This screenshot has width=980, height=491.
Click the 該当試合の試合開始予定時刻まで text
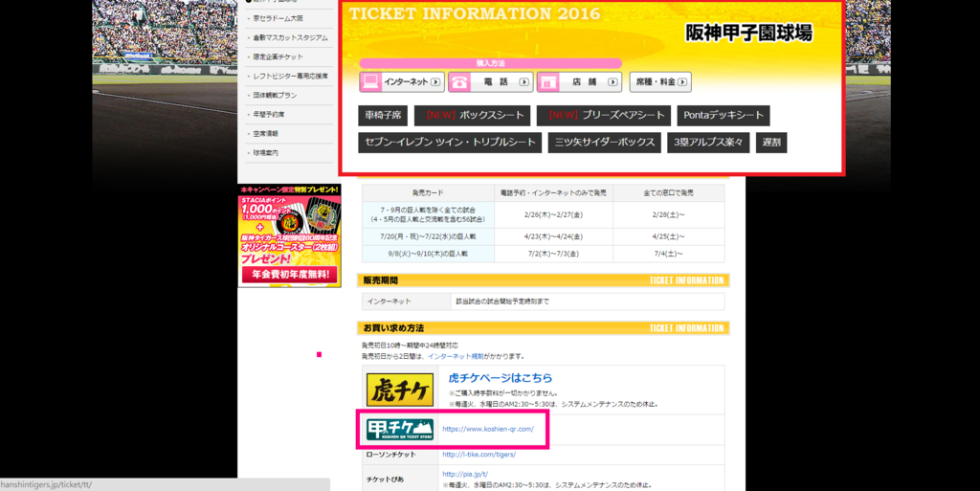502,301
